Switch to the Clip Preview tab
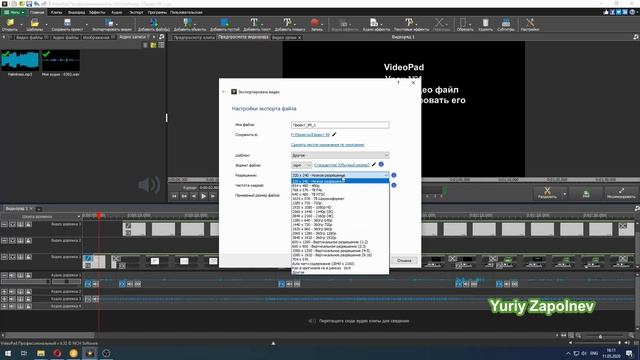This screenshot has width=640, height=360. pos(194,37)
